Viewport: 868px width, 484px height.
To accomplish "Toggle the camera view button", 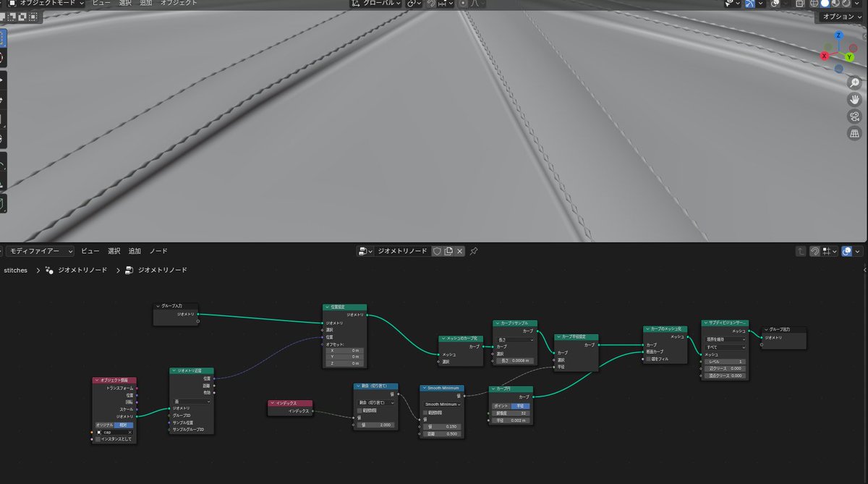I will [x=854, y=116].
